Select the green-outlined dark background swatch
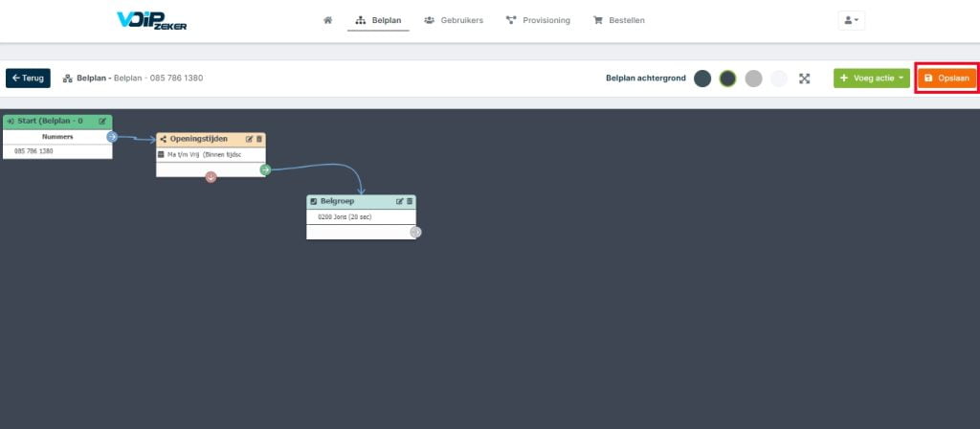Viewport: 980px width, 429px height. (x=727, y=79)
